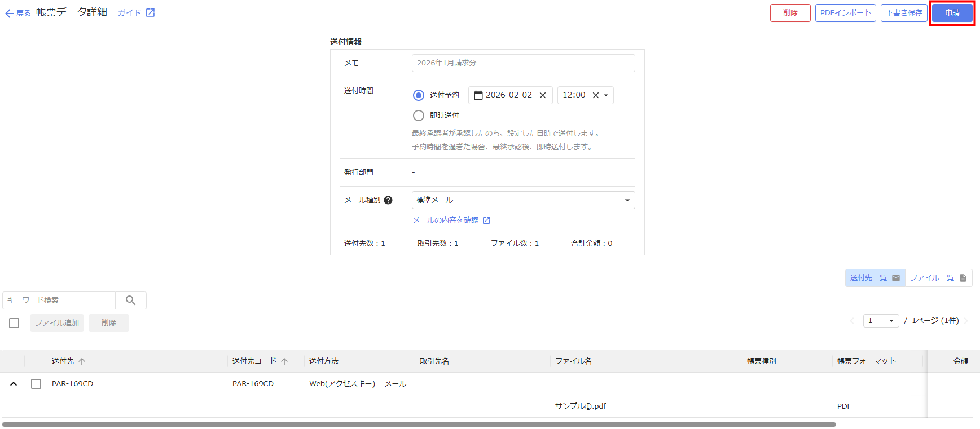Switch to the ファイル一覧 tab

click(938, 278)
